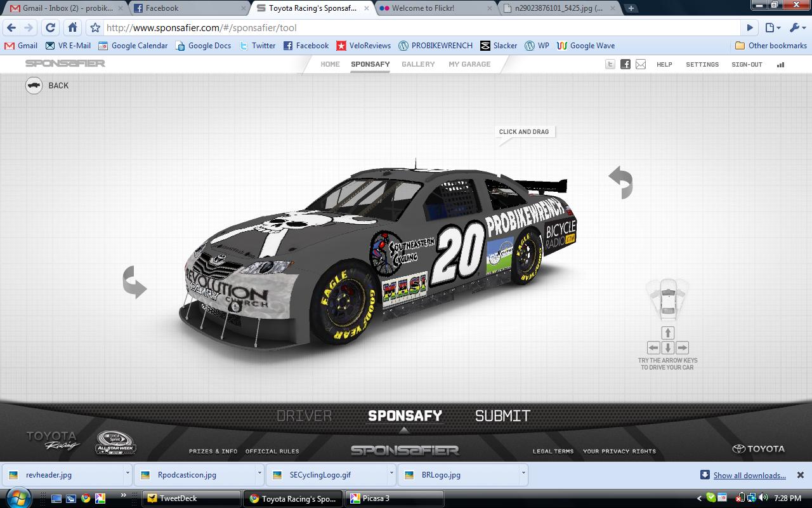This screenshot has height=508, width=812.
Task: Toggle the bookmark star in address bar
Action: click(x=95, y=28)
